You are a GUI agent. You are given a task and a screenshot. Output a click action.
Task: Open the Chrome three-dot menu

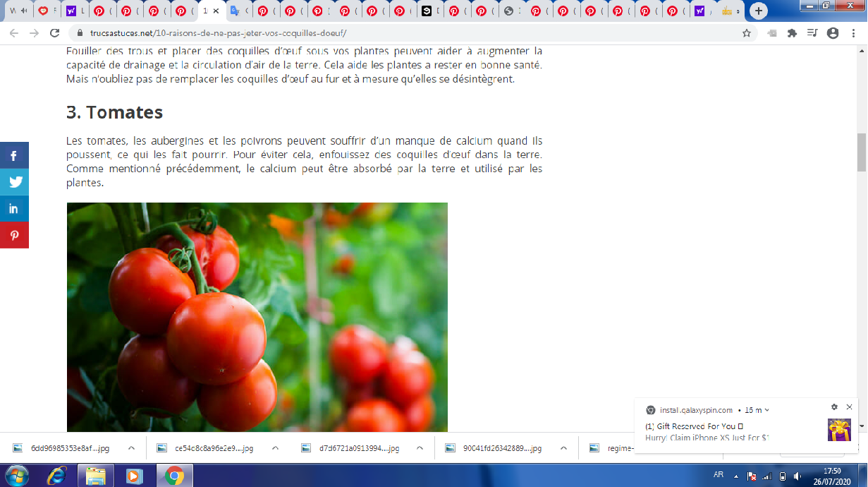[852, 33]
